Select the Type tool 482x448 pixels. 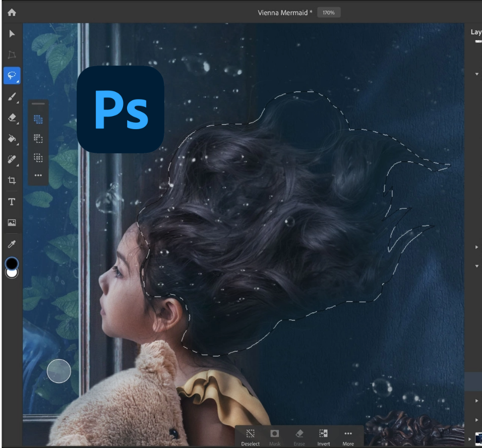(12, 201)
